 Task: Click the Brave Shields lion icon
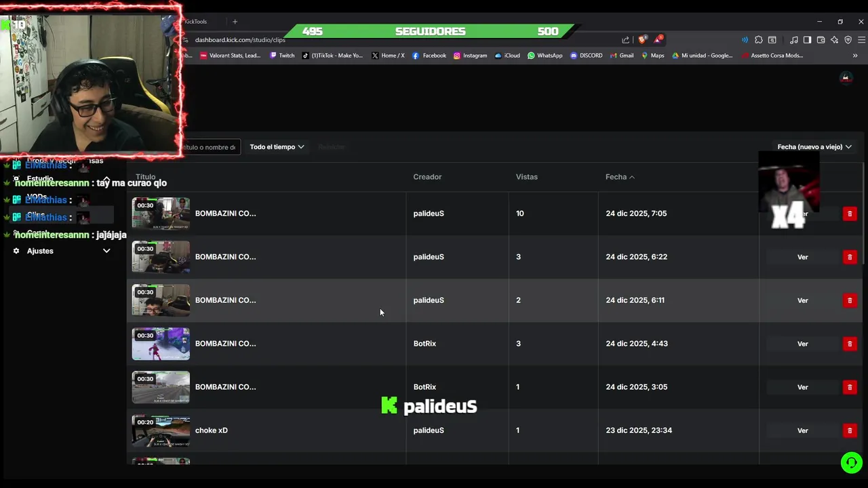point(642,39)
